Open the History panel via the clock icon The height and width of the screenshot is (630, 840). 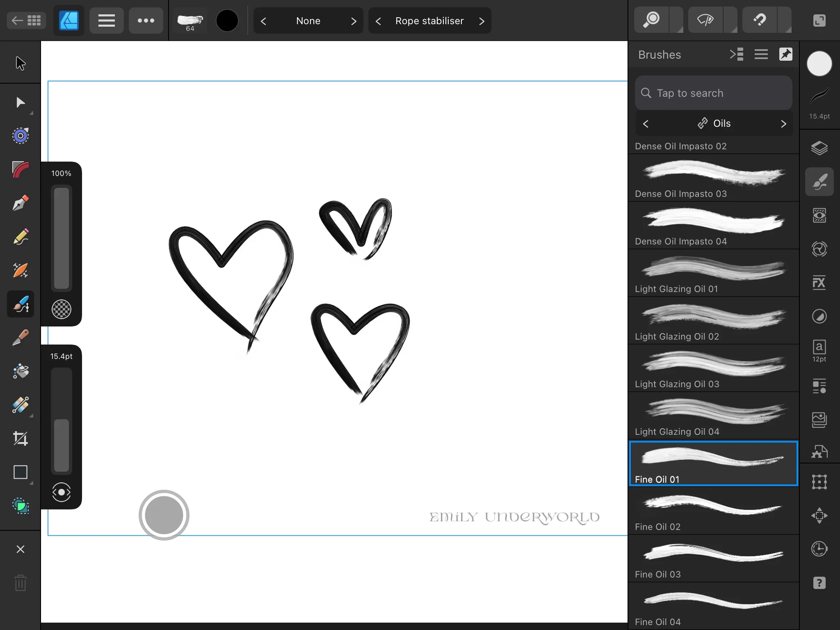(819, 549)
